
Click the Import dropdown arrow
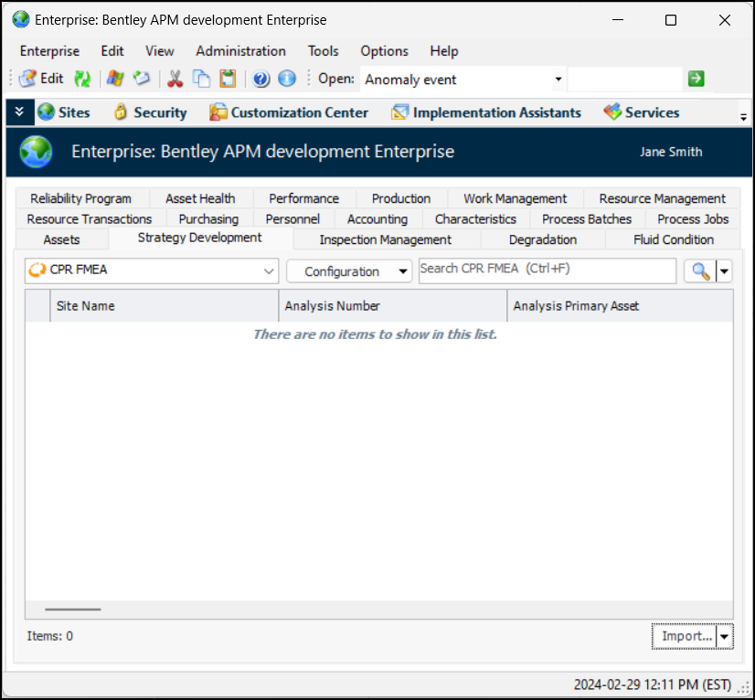[x=725, y=636]
